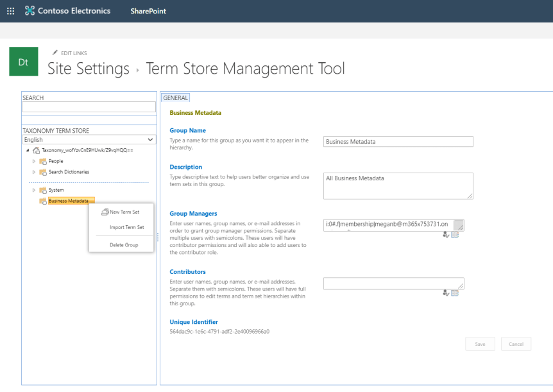
Task: Click the Description text box
Action: tap(398, 185)
